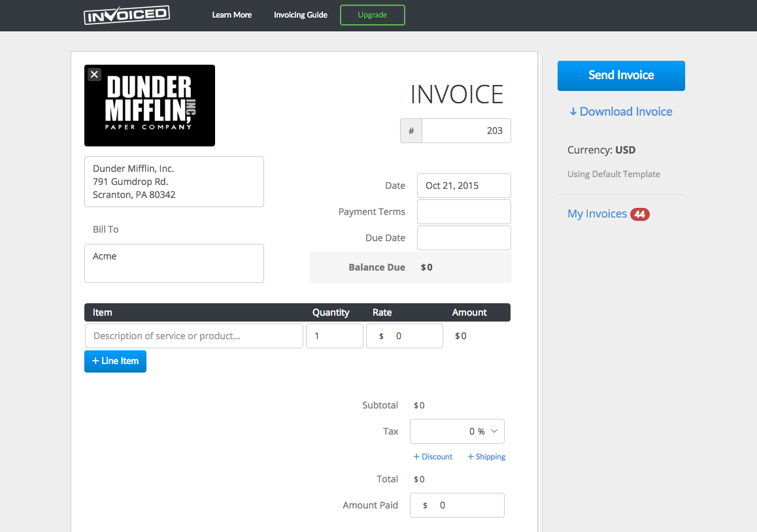
Task: Download the invoice
Action: coord(620,112)
